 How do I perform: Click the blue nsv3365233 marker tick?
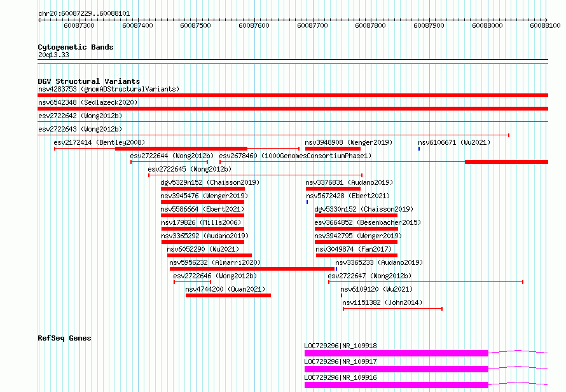336,269
